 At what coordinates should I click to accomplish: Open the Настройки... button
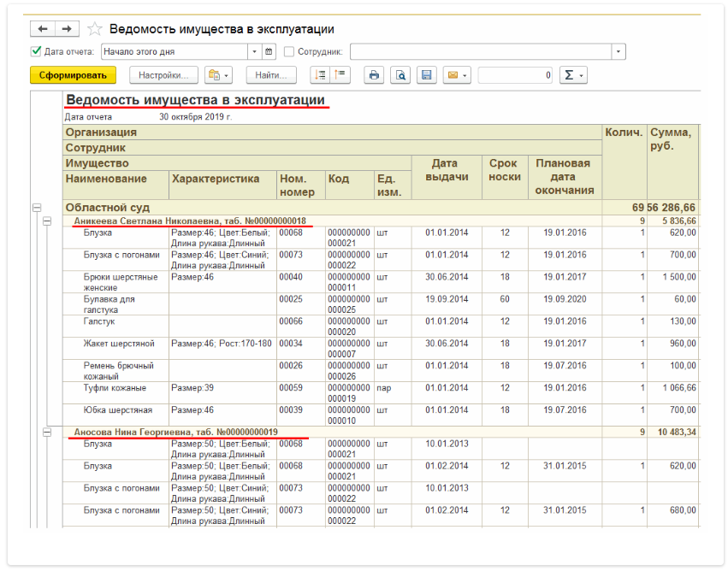click(163, 75)
